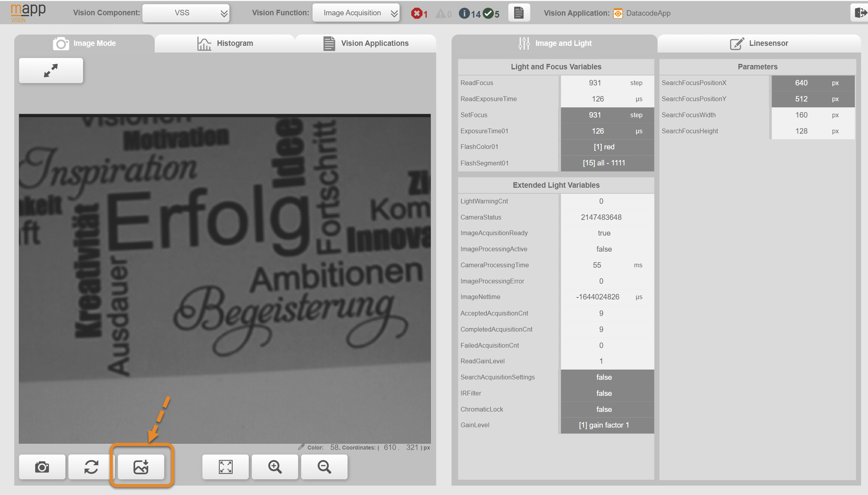Click the ImageProcessingError label
Image resolution: width=868 pixels, height=495 pixels.
[492, 281]
